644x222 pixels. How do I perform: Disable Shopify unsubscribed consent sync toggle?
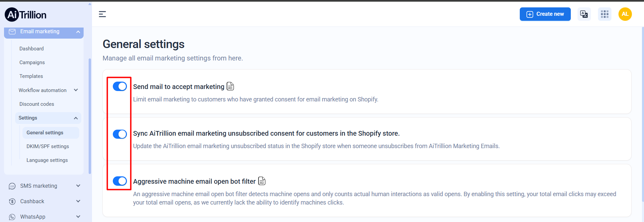pyautogui.click(x=120, y=134)
